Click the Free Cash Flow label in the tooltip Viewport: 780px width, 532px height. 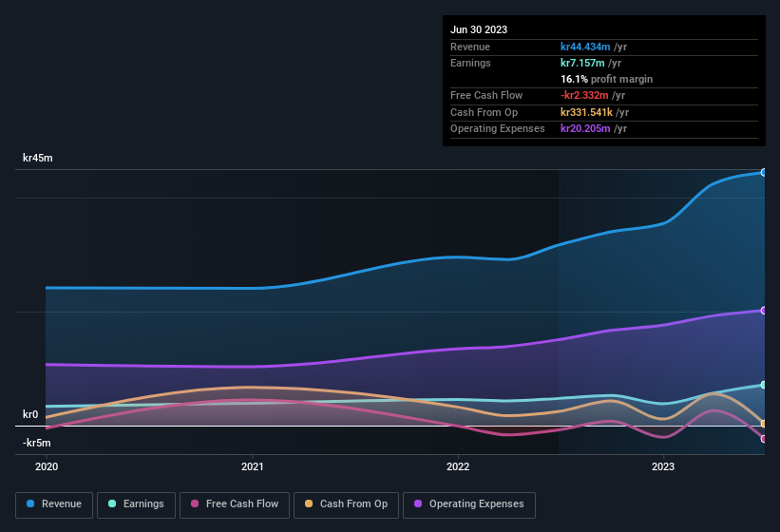[x=486, y=95]
